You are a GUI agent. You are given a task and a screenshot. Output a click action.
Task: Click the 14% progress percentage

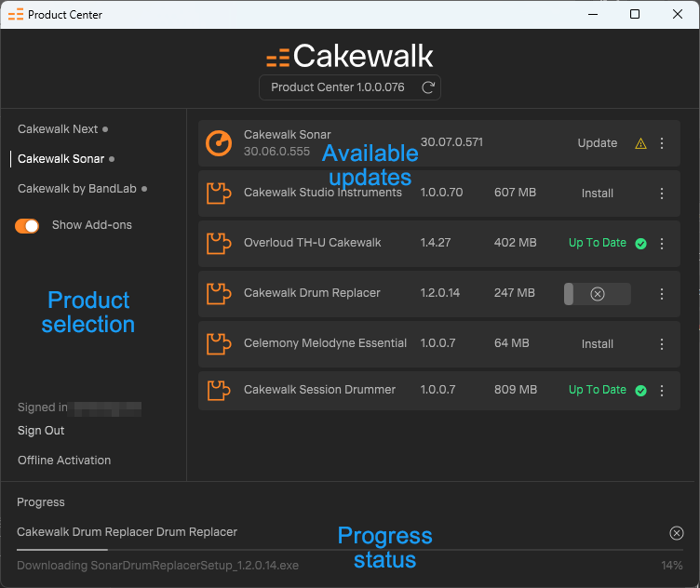672,566
